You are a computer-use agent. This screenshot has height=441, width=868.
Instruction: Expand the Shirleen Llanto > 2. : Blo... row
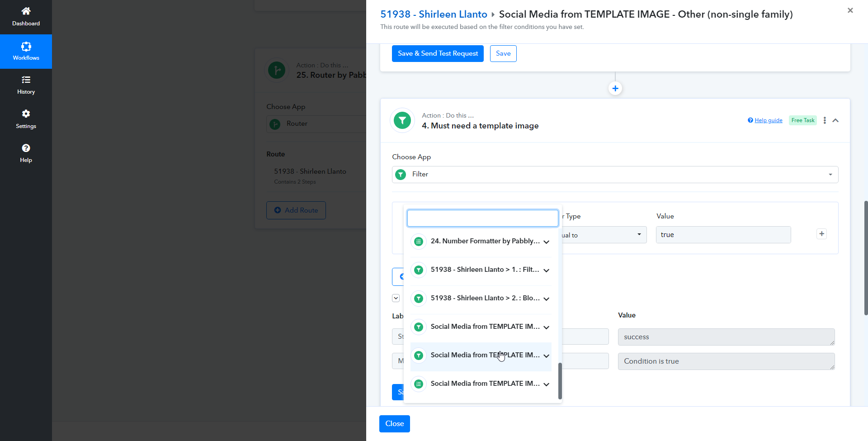(x=547, y=299)
